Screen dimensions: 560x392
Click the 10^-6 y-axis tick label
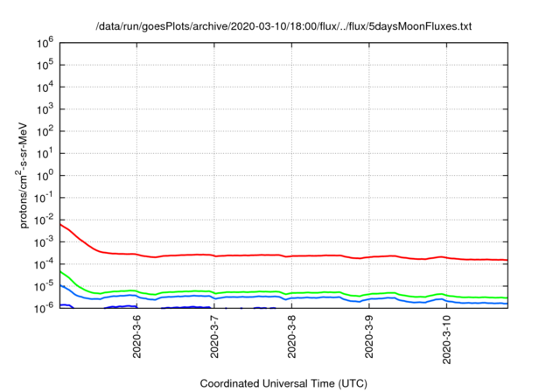tap(44, 307)
